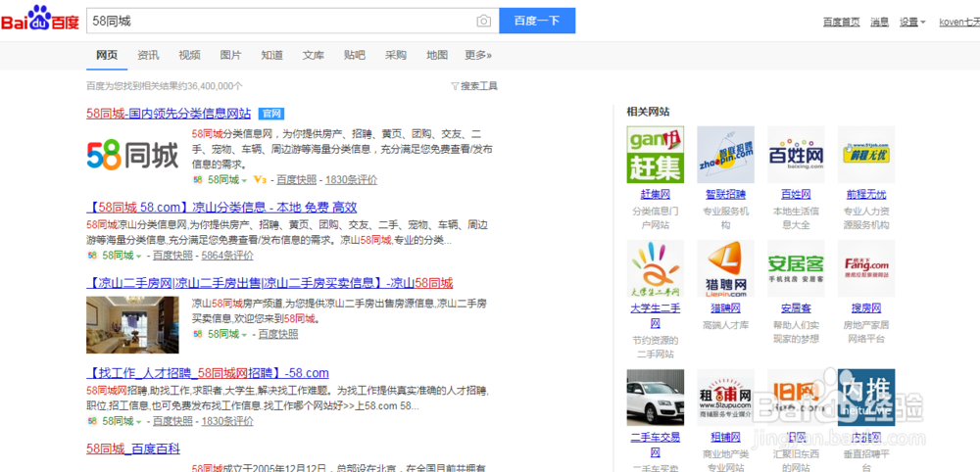This screenshot has height=472, width=980.
Task: Open the 凉山二手房网 result link
Action: [x=269, y=283]
